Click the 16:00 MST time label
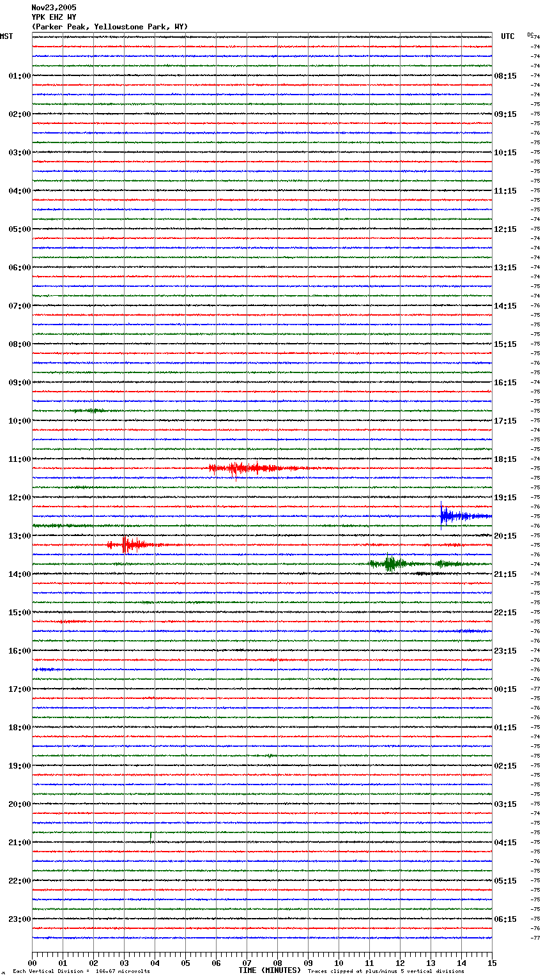The image size is (543, 980). [x=20, y=651]
